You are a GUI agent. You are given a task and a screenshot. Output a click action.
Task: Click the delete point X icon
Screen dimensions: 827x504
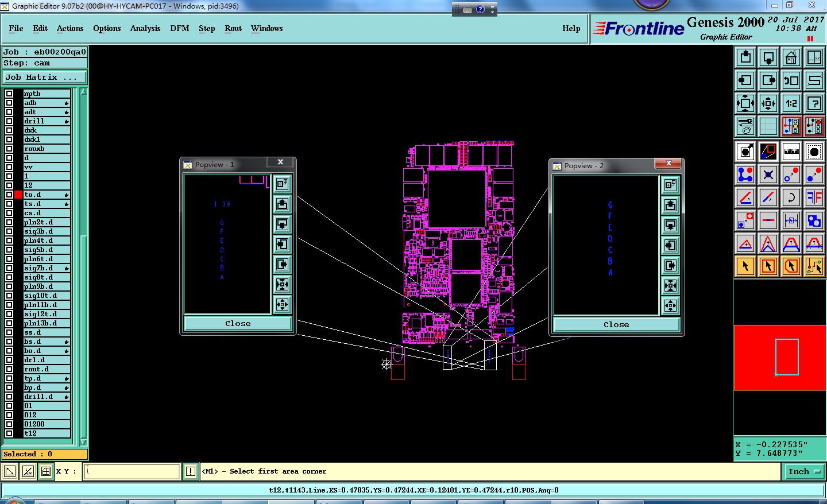(x=768, y=175)
